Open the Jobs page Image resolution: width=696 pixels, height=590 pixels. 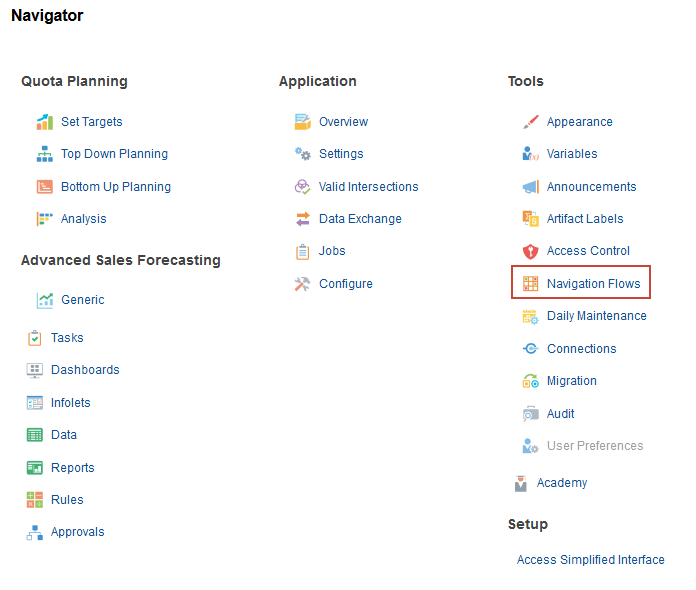[332, 251]
